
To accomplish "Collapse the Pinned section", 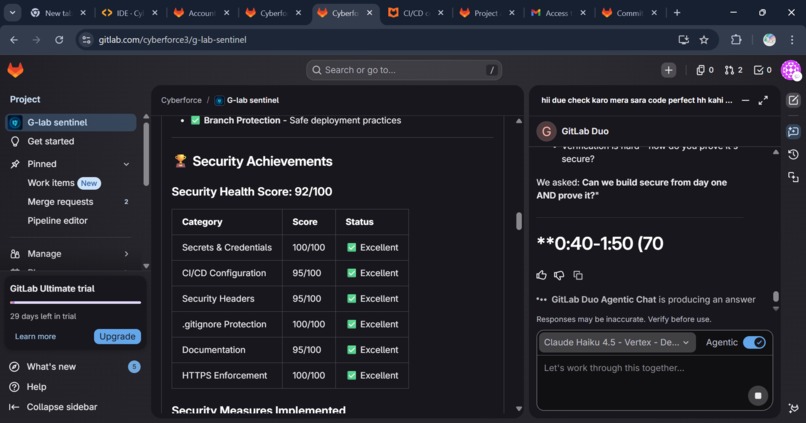I will pos(126,164).
